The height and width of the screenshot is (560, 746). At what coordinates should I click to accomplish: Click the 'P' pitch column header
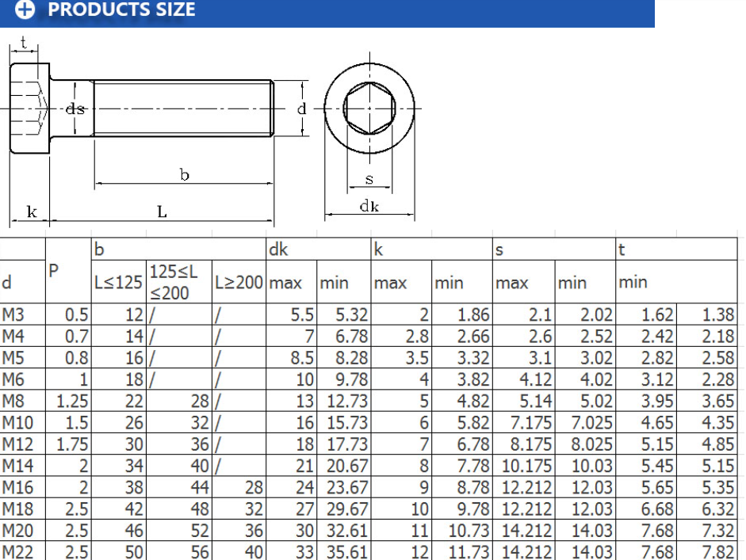pos(53,270)
